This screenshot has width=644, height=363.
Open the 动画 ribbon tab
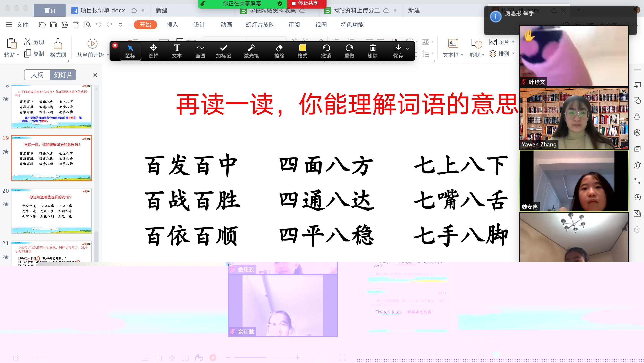point(226,24)
